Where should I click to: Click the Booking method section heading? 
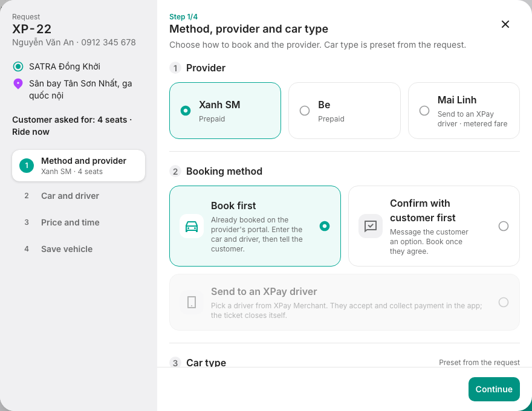click(x=224, y=171)
